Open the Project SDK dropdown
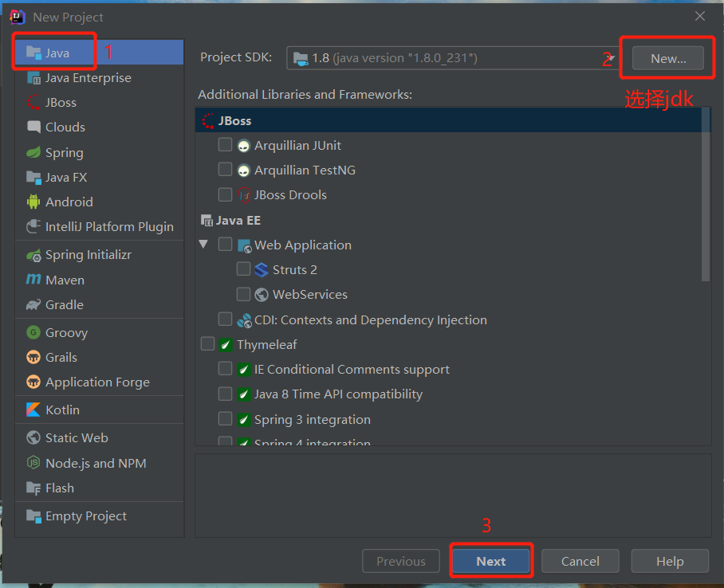Image resolution: width=724 pixels, height=588 pixels. click(x=452, y=58)
